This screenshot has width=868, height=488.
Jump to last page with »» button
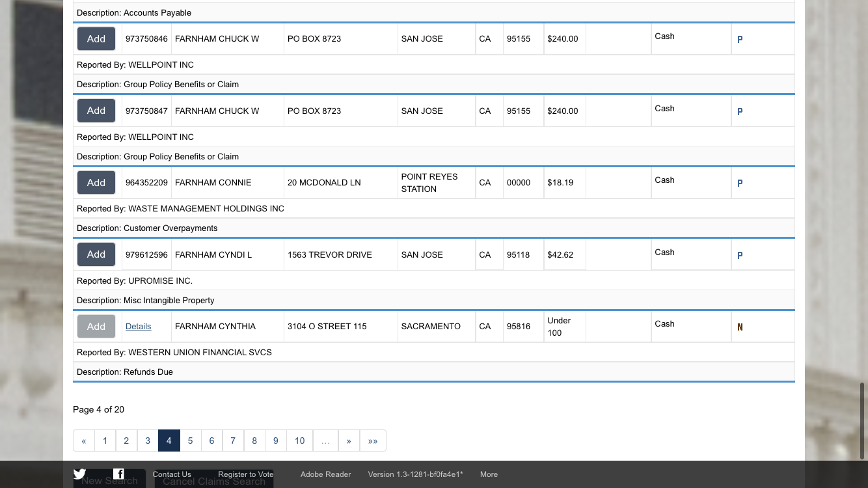click(373, 441)
